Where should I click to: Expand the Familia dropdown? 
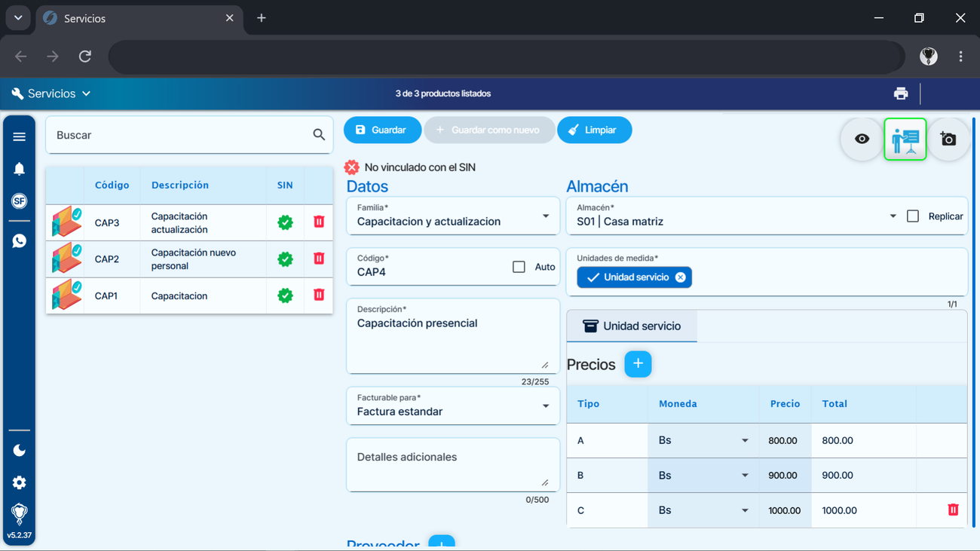453,216
